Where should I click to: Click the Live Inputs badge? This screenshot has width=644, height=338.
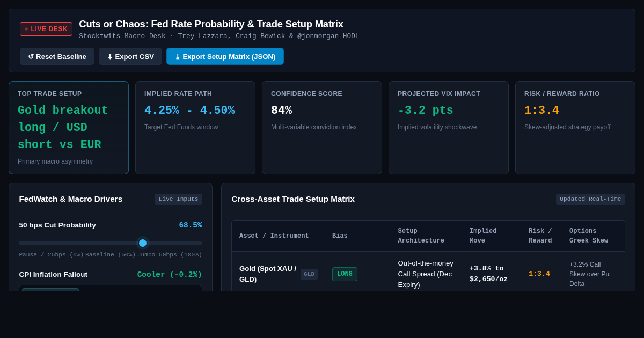point(178,199)
